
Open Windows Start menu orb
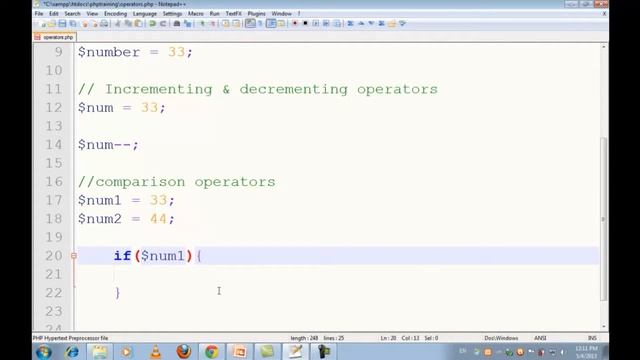click(44, 352)
